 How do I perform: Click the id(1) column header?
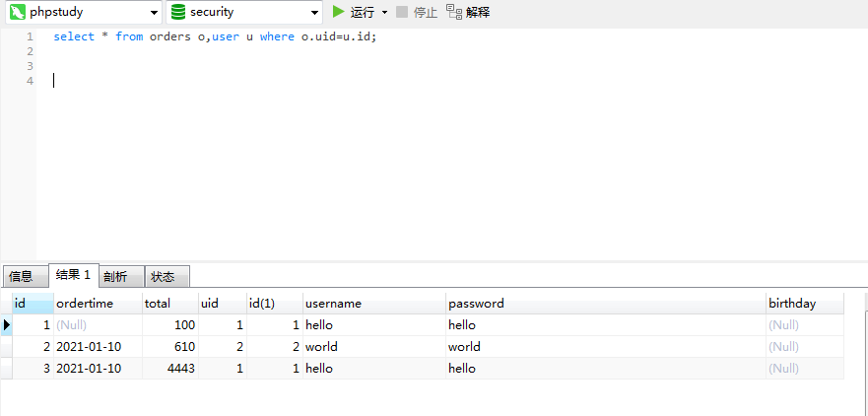point(275,303)
